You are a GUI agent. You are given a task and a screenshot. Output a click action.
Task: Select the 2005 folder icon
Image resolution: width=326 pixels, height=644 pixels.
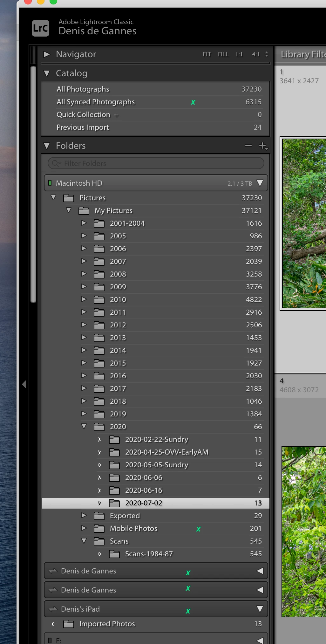(99, 236)
